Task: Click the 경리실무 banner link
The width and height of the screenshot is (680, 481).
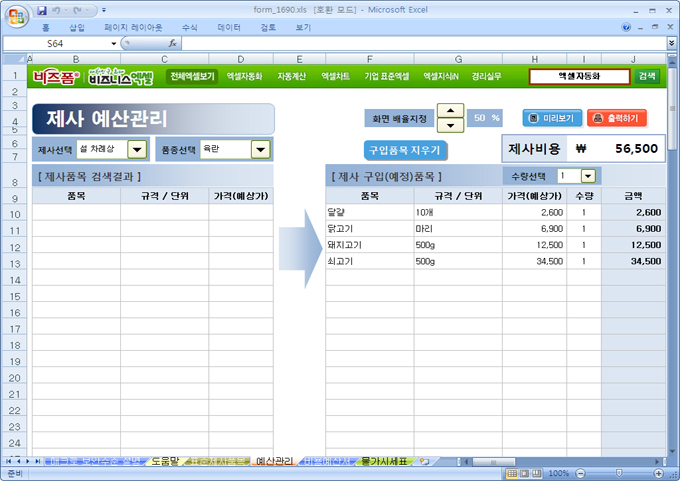Action: (x=486, y=76)
